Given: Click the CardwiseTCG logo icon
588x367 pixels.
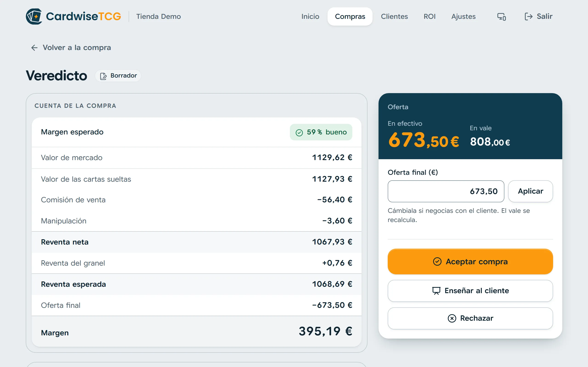Looking at the screenshot, I should point(34,17).
